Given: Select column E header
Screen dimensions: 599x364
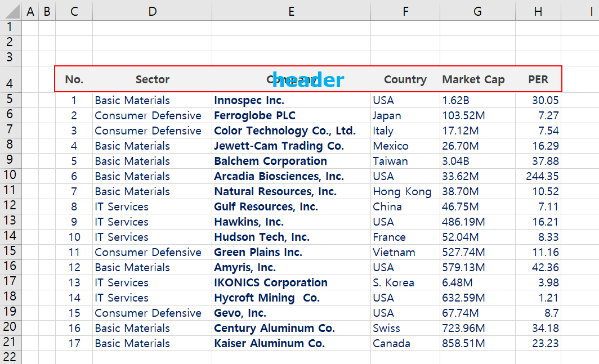Looking at the screenshot, I should tap(291, 11).
